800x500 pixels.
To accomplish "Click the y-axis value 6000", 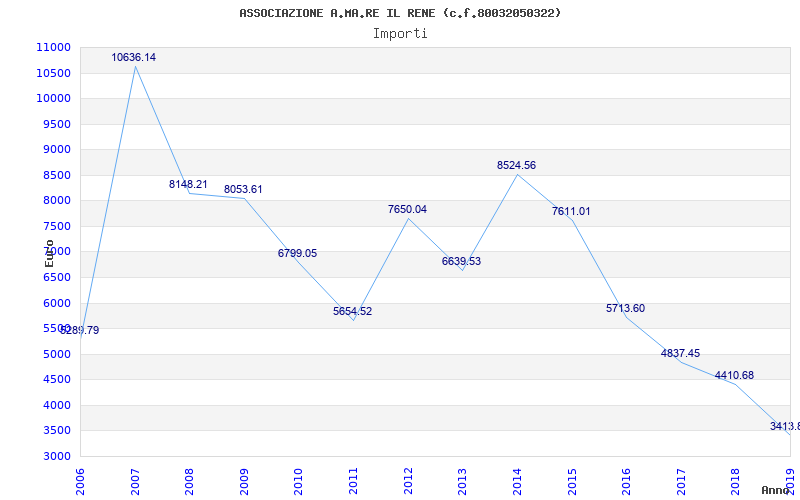I will tap(56, 303).
